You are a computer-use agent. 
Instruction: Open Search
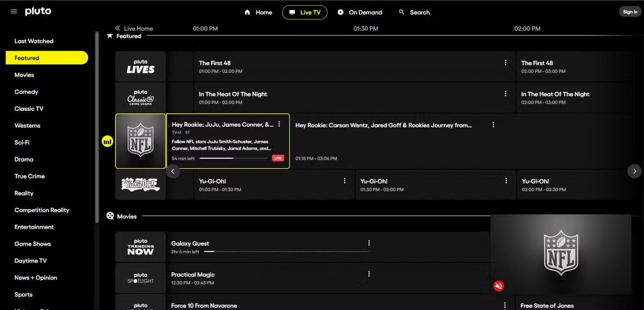[414, 12]
